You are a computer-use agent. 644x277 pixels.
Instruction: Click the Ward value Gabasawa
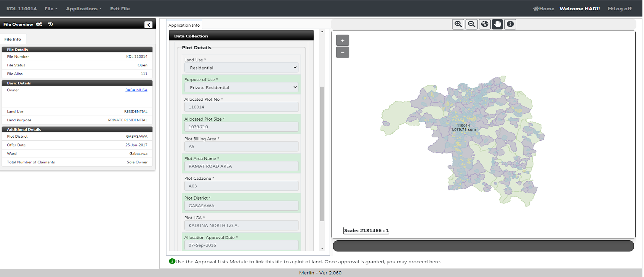138,154
